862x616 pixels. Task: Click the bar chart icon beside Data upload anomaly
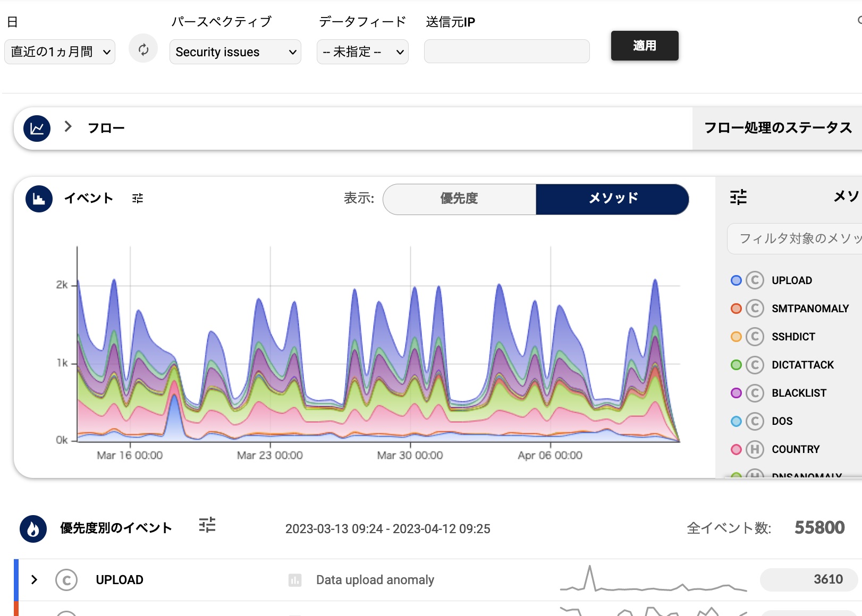tap(295, 580)
